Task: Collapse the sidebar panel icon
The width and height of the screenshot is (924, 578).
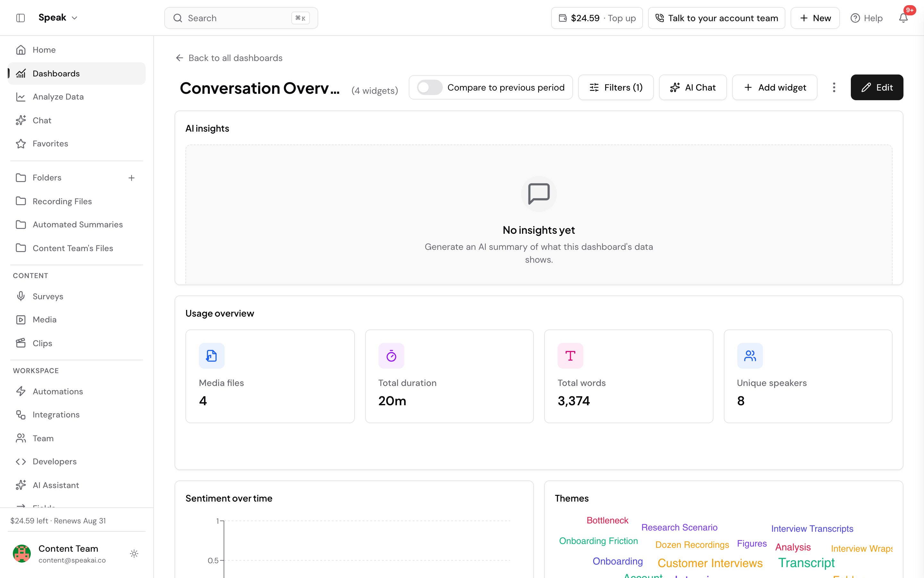Action: pyautogui.click(x=21, y=18)
